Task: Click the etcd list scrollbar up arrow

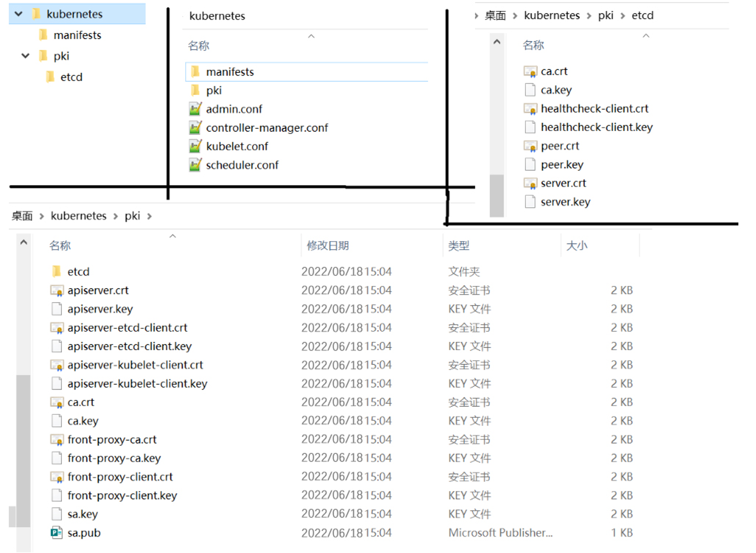Action: pyautogui.click(x=497, y=42)
